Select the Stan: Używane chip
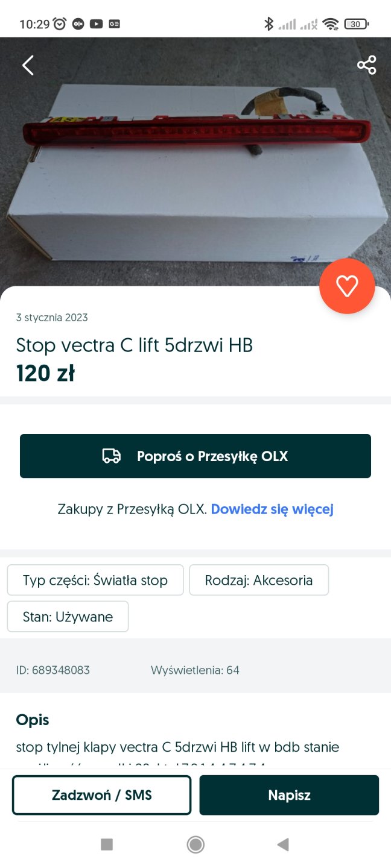The width and height of the screenshot is (391, 868). [68, 617]
